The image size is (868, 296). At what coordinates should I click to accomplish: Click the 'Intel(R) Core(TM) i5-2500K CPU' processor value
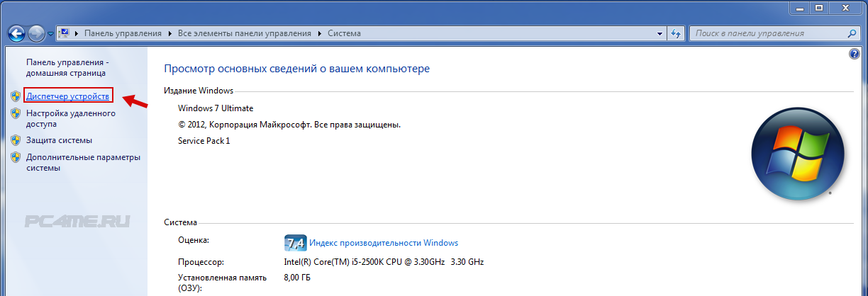pyautogui.click(x=384, y=262)
